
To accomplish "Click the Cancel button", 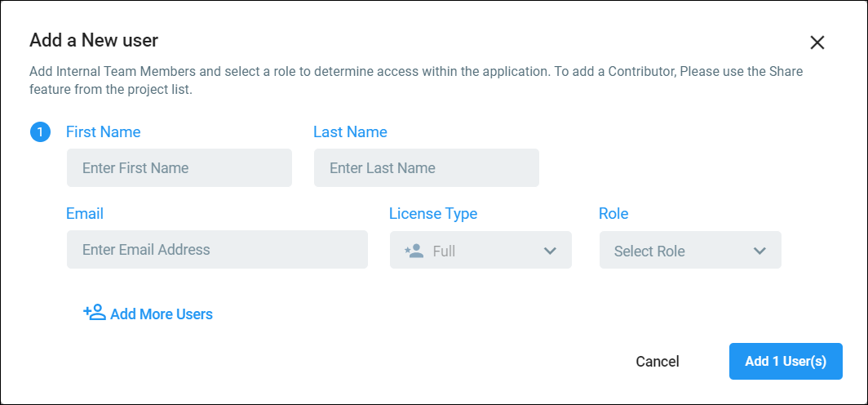I will pyautogui.click(x=657, y=362).
